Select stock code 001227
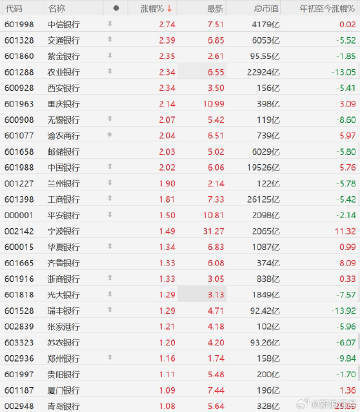Viewport: 360px width, 412px height. pyautogui.click(x=19, y=183)
